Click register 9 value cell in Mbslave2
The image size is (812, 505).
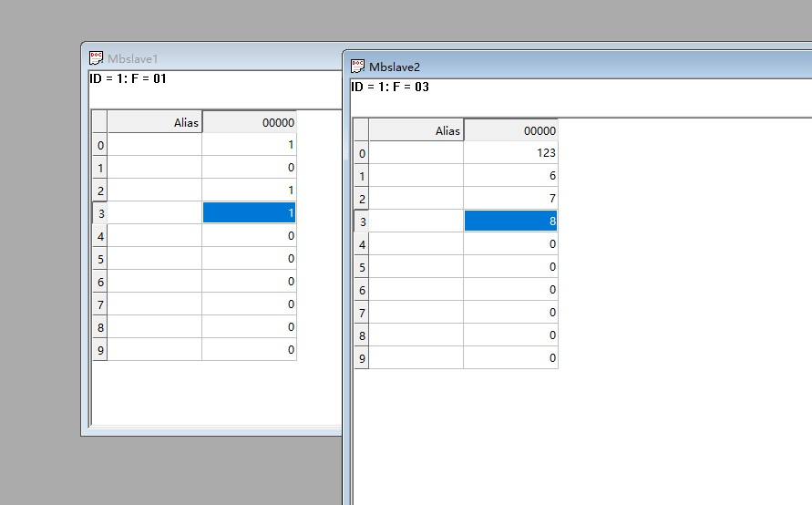pyautogui.click(x=510, y=358)
